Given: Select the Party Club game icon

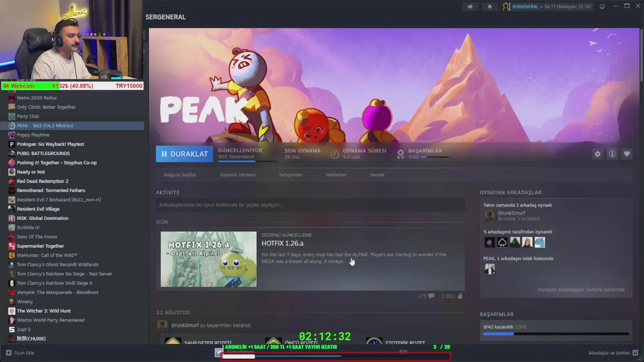Looking at the screenshot, I should pos(12,116).
